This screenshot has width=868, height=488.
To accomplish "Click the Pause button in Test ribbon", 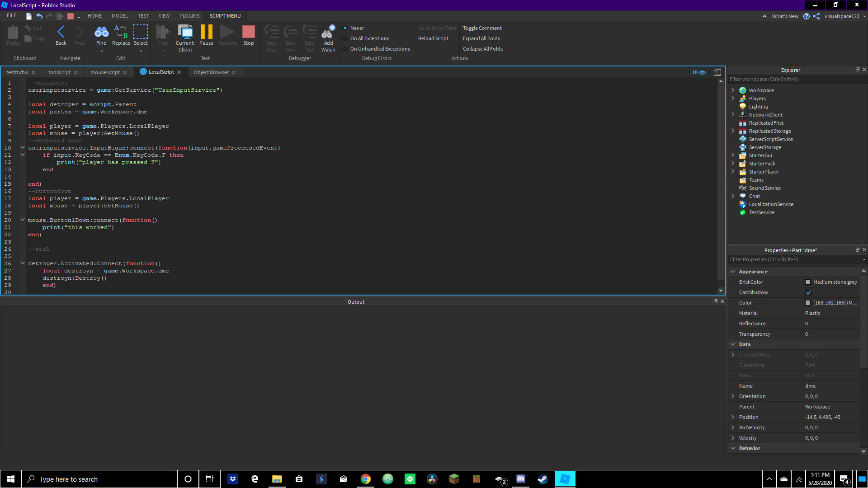I will (x=206, y=36).
